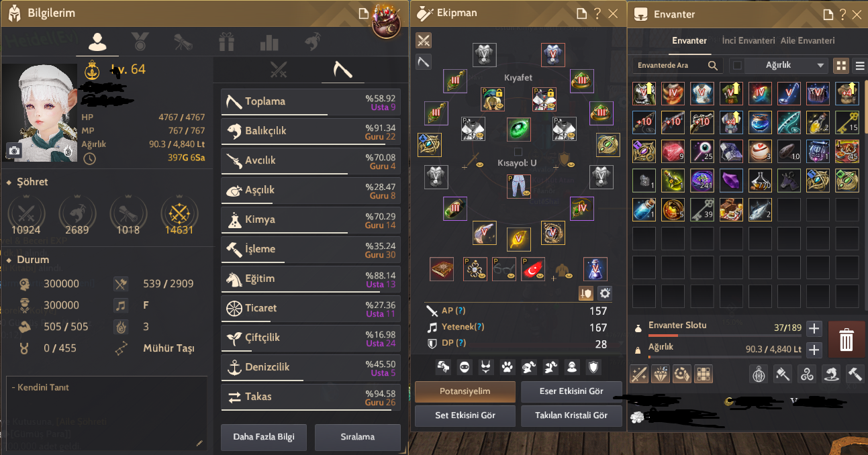Switch inventory to list view icon
Screen dimensions: 868x455
click(859, 66)
